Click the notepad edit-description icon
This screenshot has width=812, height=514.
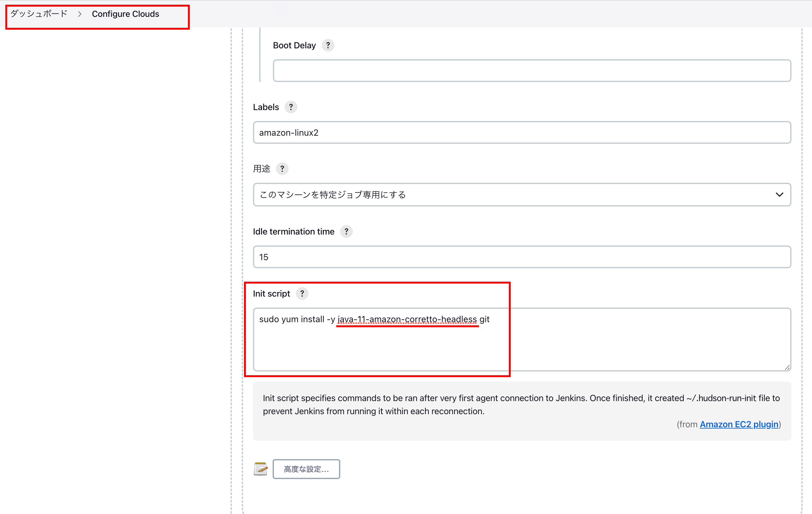click(x=261, y=469)
